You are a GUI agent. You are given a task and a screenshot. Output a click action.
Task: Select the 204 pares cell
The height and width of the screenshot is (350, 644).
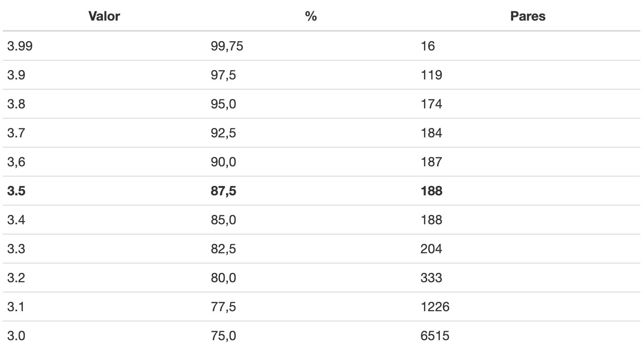[x=528, y=249]
